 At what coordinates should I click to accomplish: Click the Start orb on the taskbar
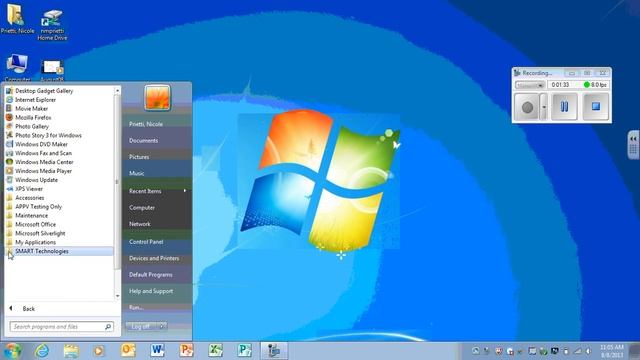tap(12, 351)
